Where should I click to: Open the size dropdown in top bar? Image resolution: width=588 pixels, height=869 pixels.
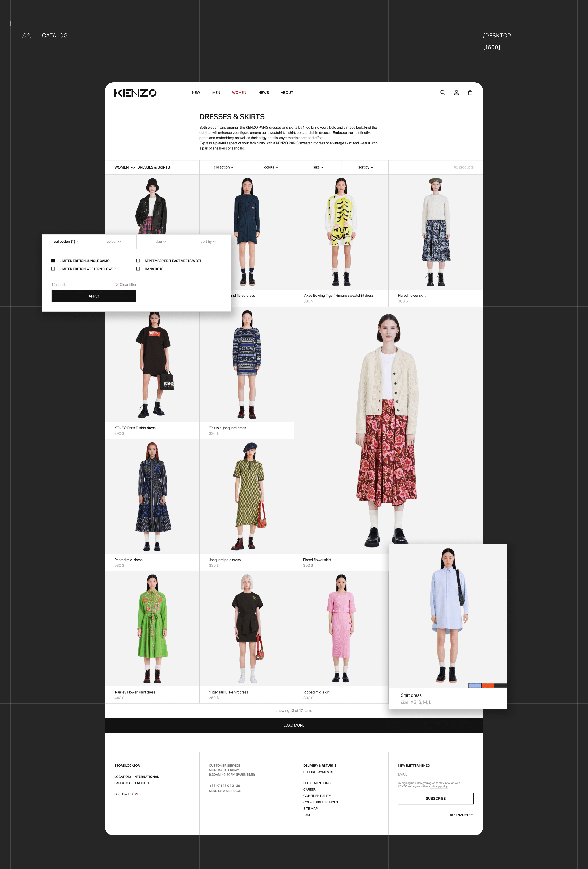[318, 167]
